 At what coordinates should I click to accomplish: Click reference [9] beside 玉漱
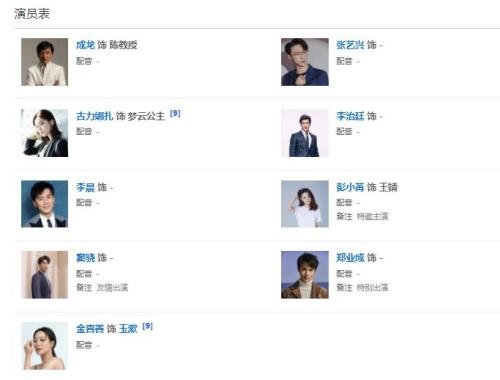click(x=147, y=326)
